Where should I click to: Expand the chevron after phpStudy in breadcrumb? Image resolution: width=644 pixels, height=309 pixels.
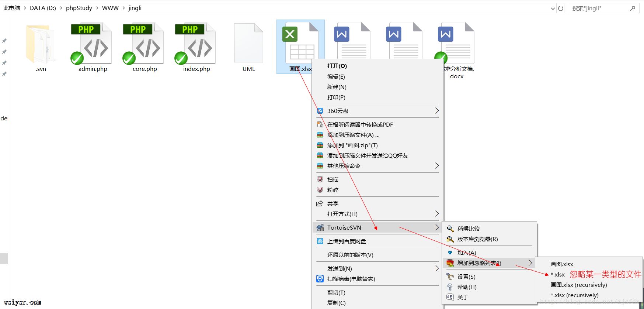97,8
